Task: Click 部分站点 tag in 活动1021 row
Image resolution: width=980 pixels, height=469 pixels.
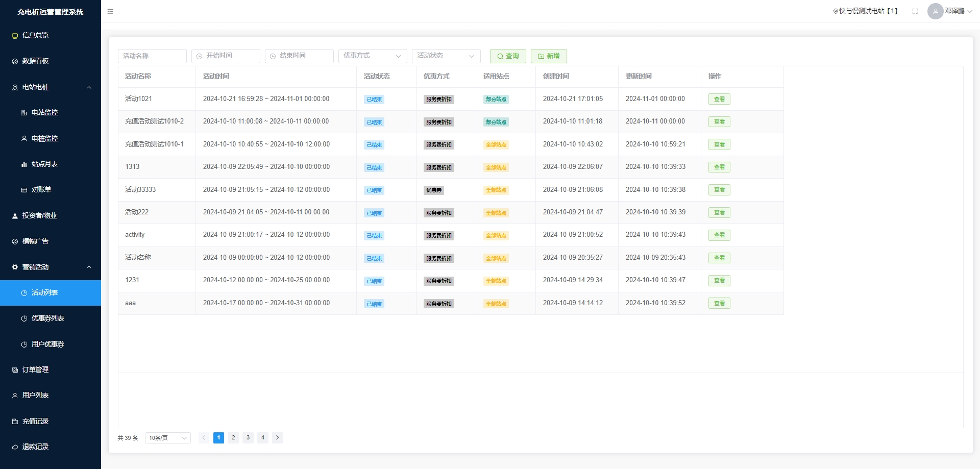Action: (x=496, y=100)
